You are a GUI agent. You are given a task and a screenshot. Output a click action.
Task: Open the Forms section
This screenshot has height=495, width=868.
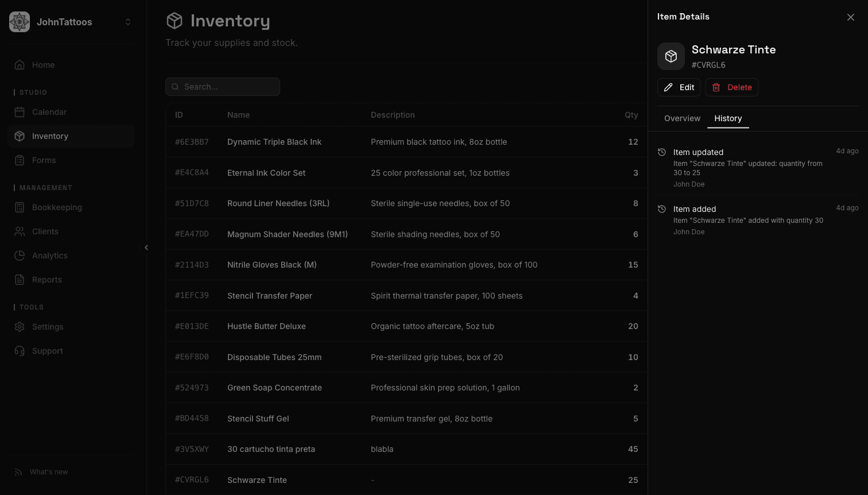43,160
